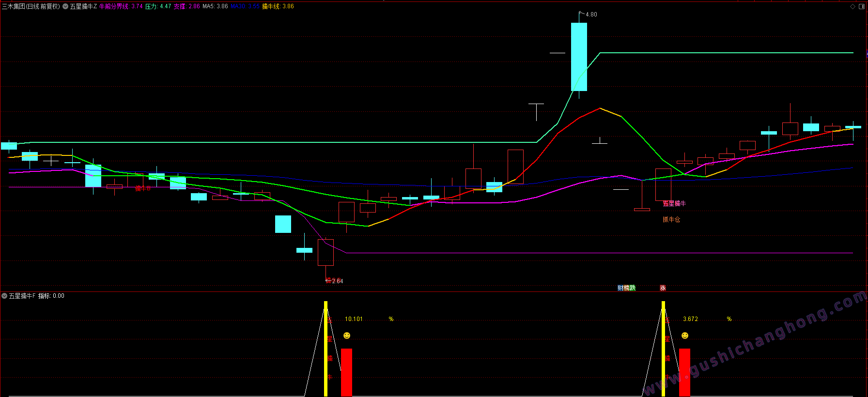Click the 擒牛线: 3.86 label

pos(278,6)
